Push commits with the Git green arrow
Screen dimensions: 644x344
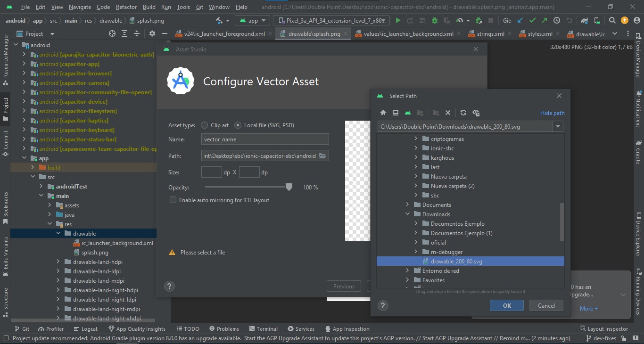[545, 21]
